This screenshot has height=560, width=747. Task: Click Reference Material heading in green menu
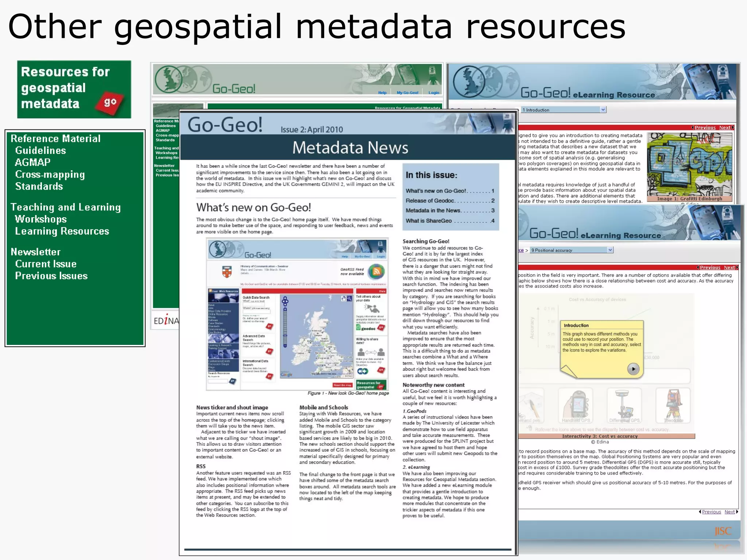click(55, 139)
